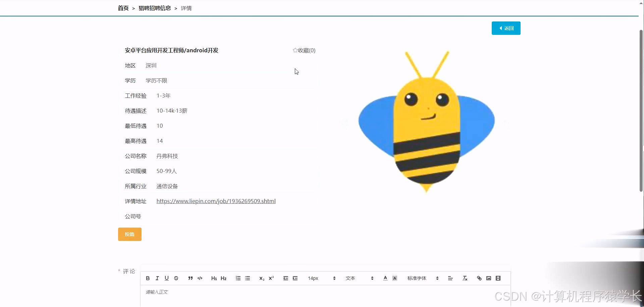The width and height of the screenshot is (644, 307).
Task: Toggle subscript formatting
Action: (x=262, y=278)
